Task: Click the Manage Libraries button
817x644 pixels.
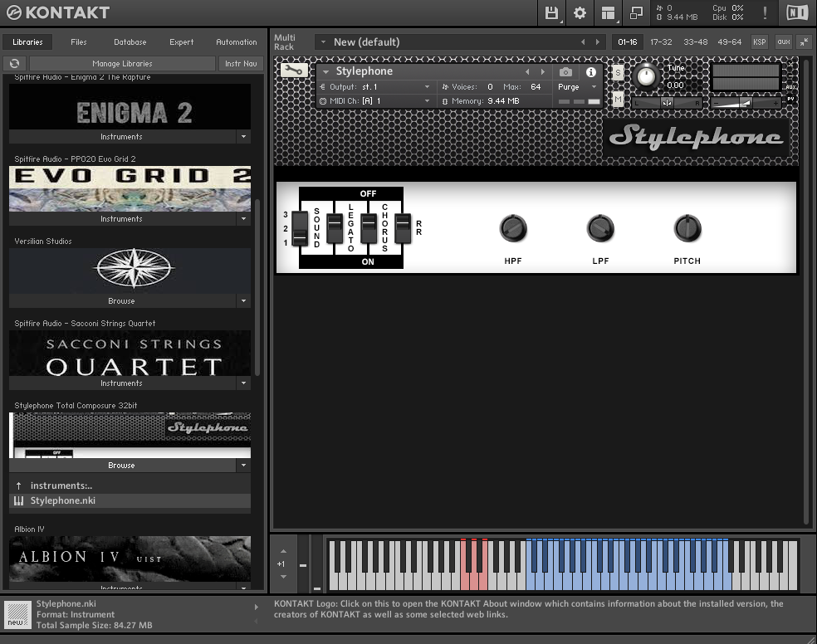Action: (x=122, y=64)
